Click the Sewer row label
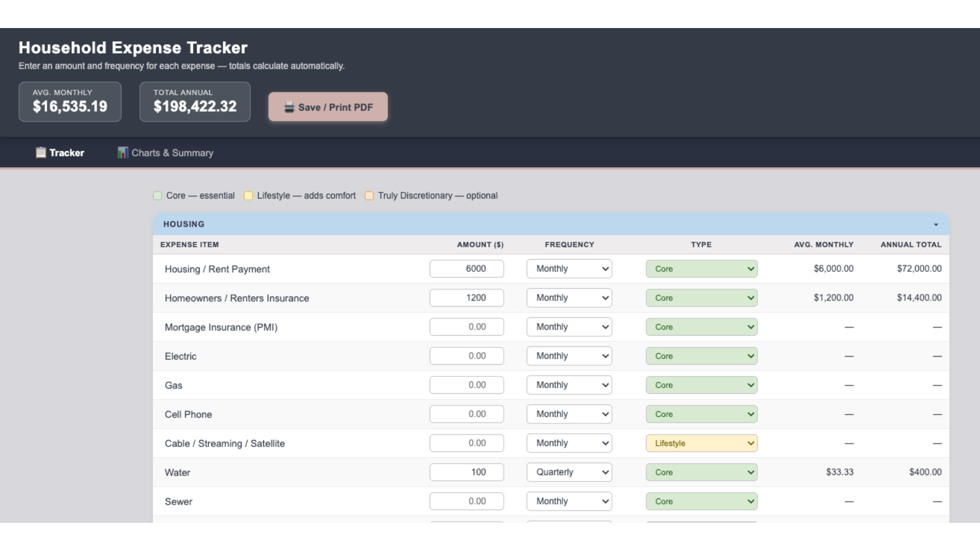The width and height of the screenshot is (980, 551). pos(179,502)
